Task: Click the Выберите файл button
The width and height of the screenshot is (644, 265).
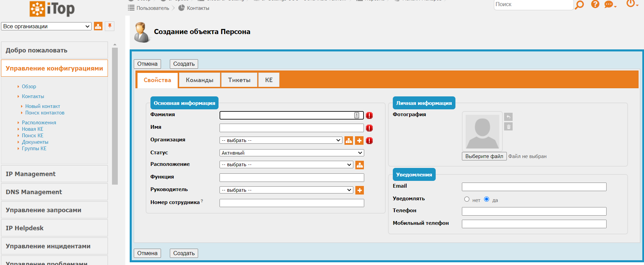Action: click(484, 156)
